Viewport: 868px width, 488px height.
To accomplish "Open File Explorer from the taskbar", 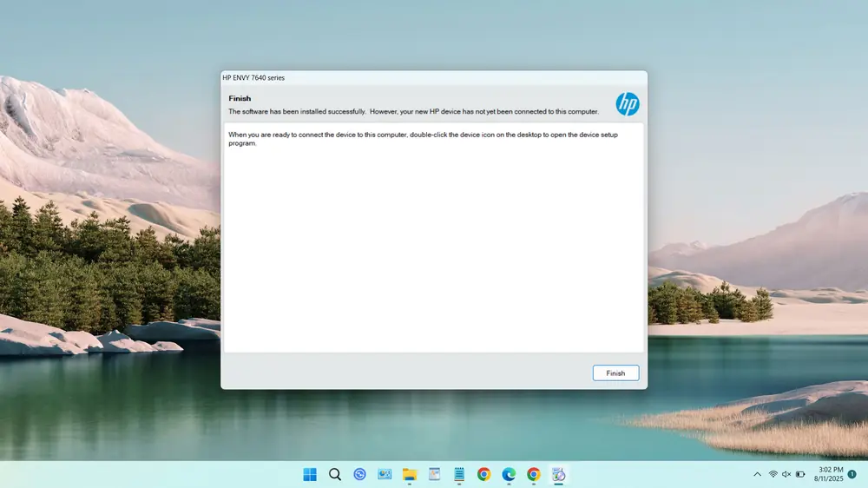I will pos(410,474).
